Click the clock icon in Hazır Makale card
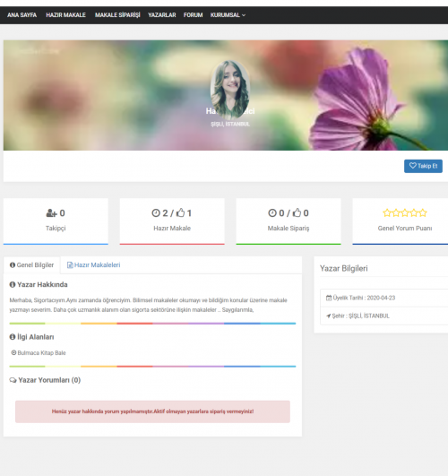Image resolution: width=448 pixels, height=476 pixels. [156, 213]
